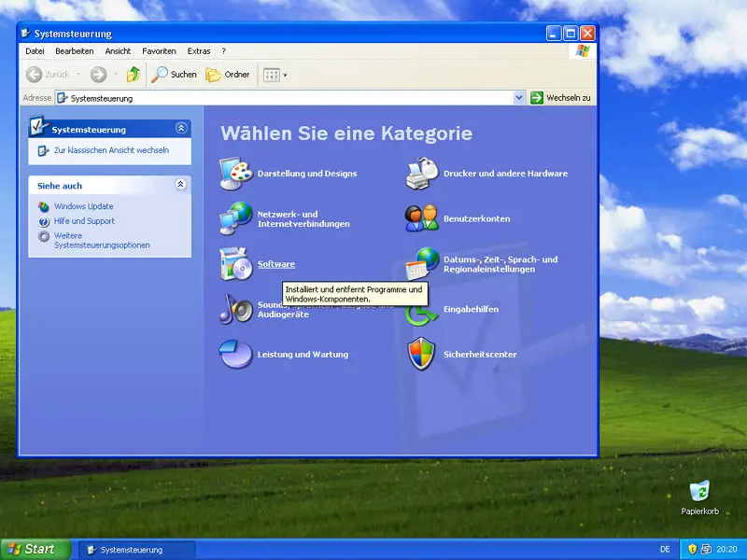Toggle the Ordner folders pane

pos(228,75)
